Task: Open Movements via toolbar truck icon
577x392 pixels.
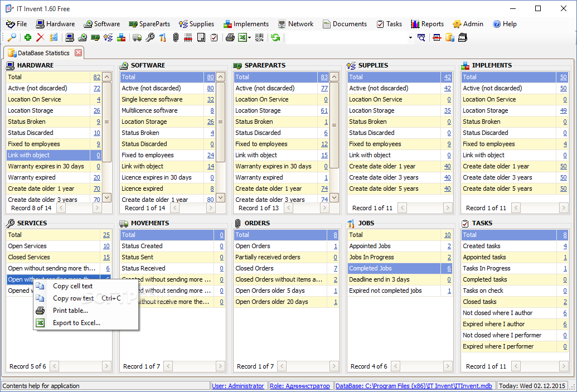Action: 137,37
